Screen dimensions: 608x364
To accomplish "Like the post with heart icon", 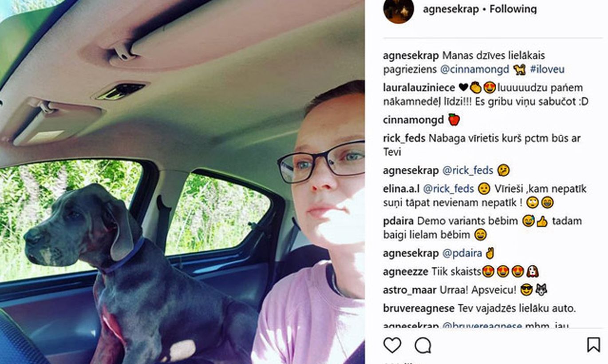I will (392, 345).
